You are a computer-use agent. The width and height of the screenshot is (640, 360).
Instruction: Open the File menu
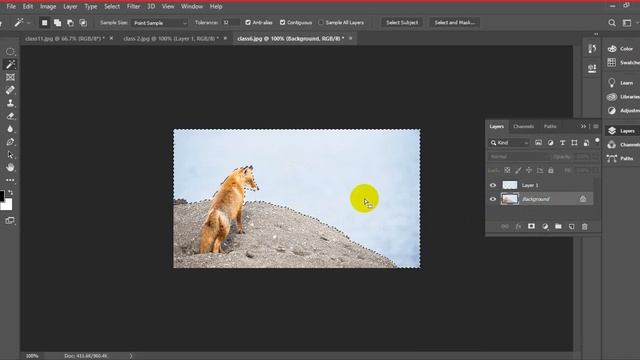11,7
